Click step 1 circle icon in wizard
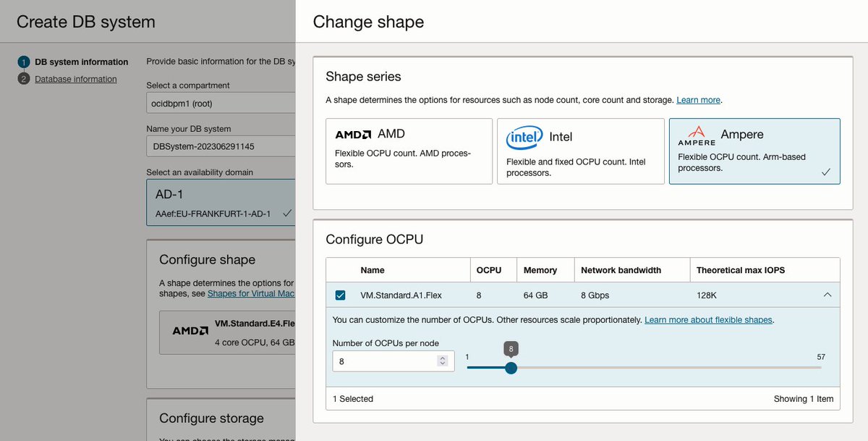 (24, 62)
